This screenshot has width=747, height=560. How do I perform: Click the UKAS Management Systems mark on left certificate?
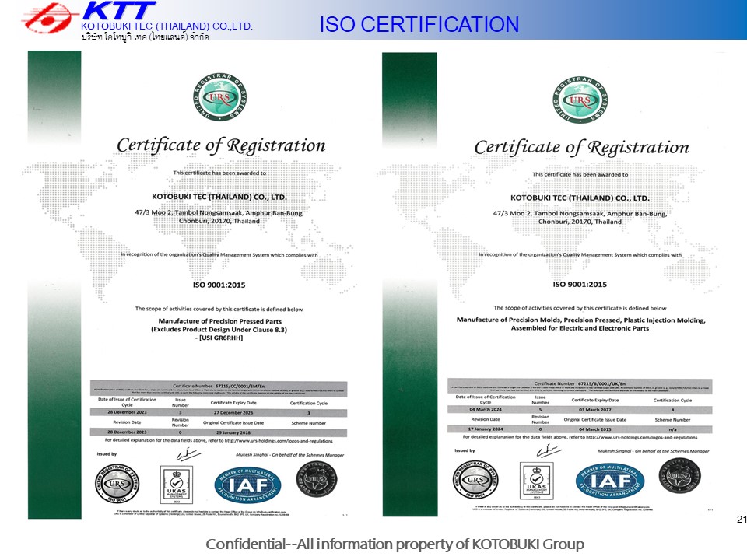point(177,485)
